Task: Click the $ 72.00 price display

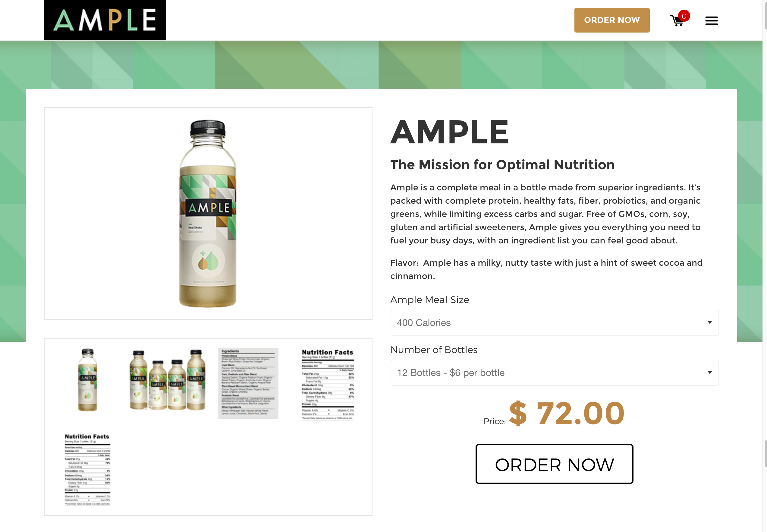Action: tap(567, 413)
